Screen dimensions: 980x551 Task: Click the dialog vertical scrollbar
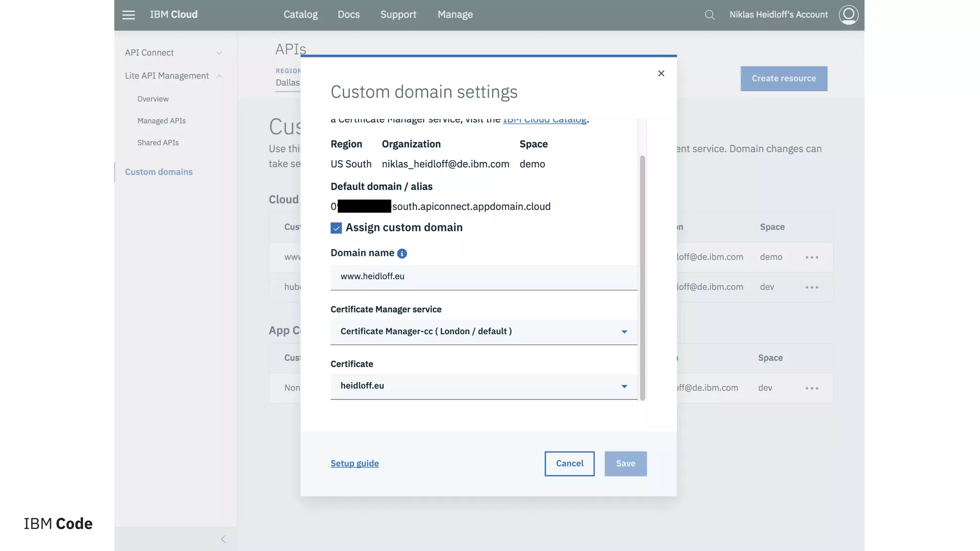click(x=642, y=277)
